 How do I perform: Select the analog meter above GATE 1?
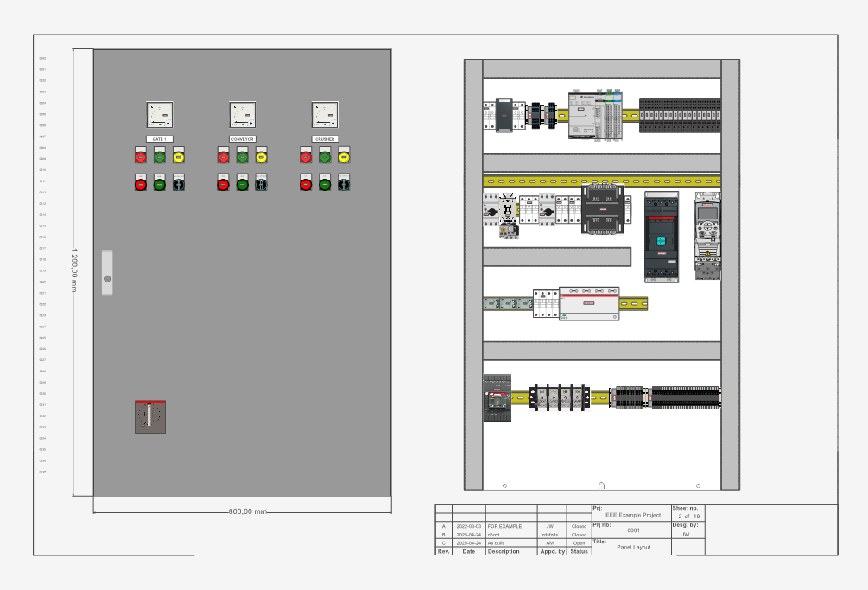(160, 115)
